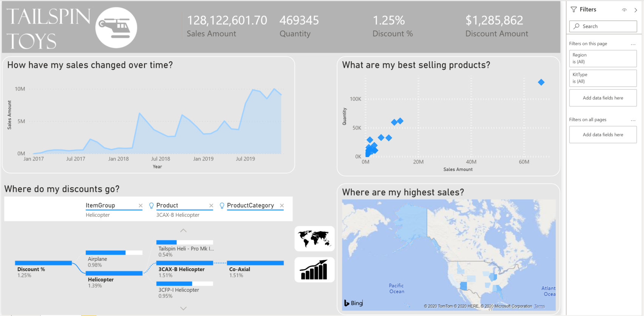Click the ItemGroup header label
This screenshot has height=316, width=644.
(100, 205)
